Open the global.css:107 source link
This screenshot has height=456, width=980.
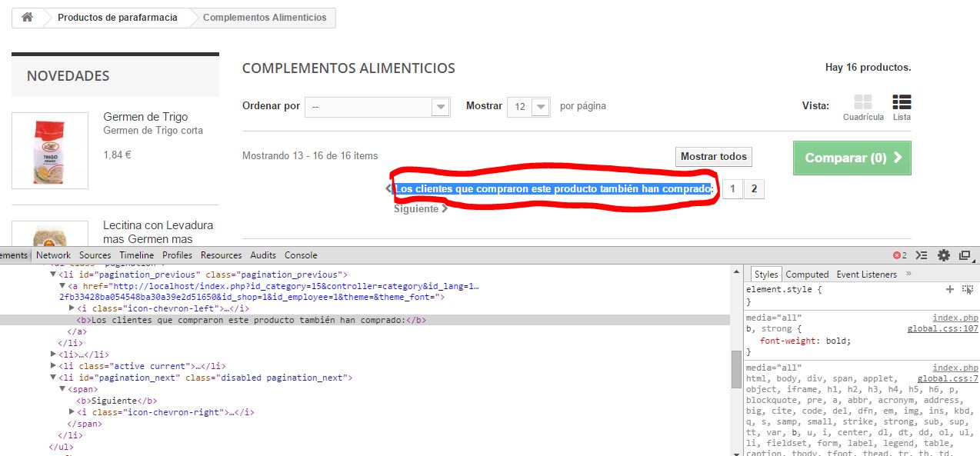point(942,329)
